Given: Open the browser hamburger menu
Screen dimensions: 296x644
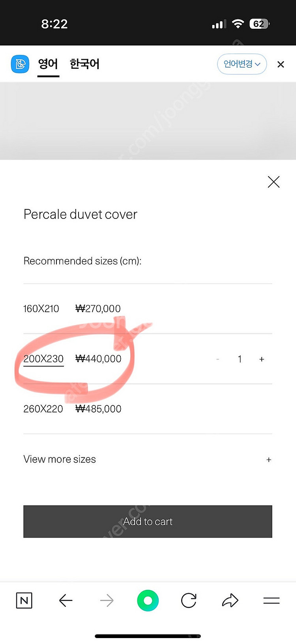Looking at the screenshot, I should click(272, 601).
